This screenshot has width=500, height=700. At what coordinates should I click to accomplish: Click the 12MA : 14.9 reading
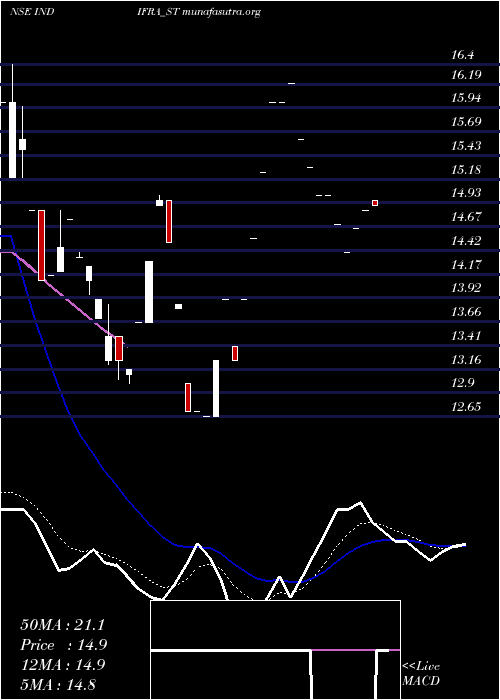(x=62, y=665)
